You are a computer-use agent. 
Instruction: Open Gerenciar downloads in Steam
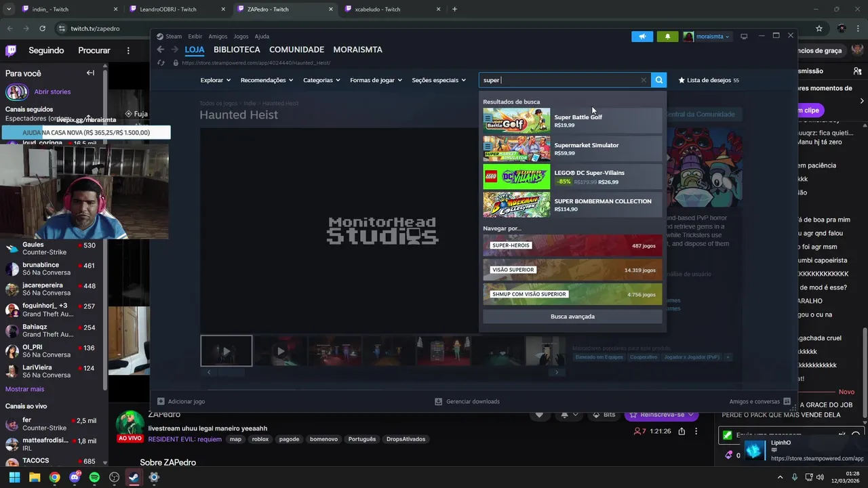[x=467, y=401]
